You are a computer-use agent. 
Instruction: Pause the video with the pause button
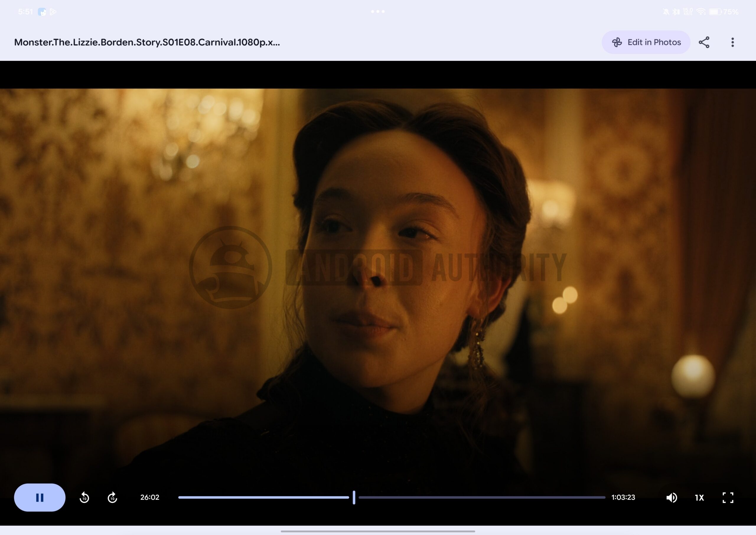click(x=40, y=497)
